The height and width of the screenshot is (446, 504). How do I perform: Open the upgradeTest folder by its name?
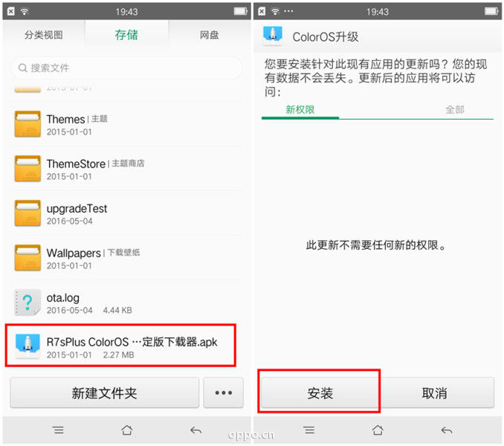77,209
